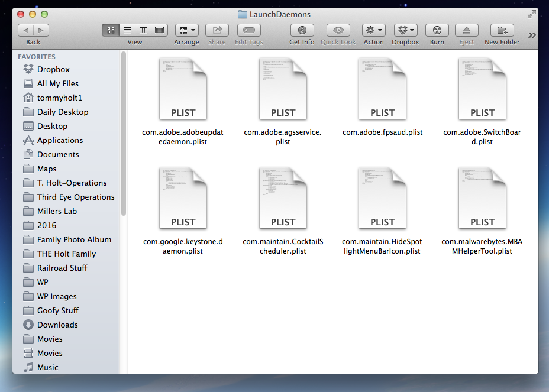Open the Action gear menu
This screenshot has height=392, width=549.
point(373,30)
